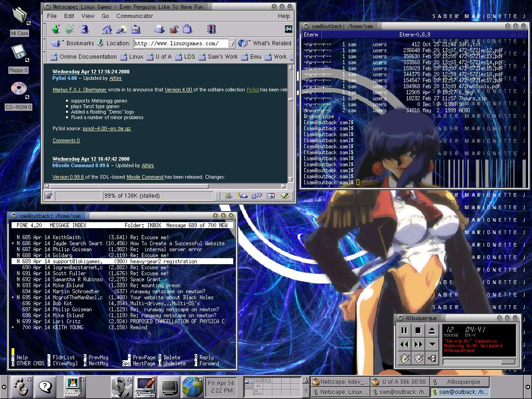Screen dimensions: 532x399
Task: Open Address Book icon in Netscape's component bar
Action: click(x=271, y=196)
